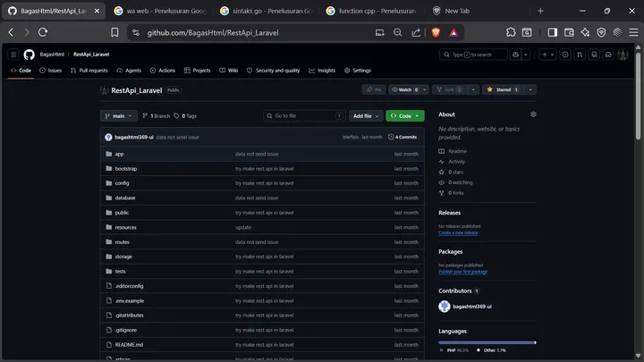Open GitHub Copilot chat icon
Screen dimensions: 644x362
point(515,55)
